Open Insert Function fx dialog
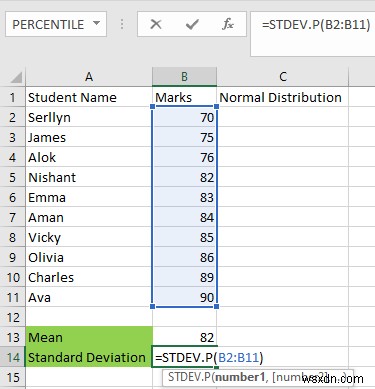The image size is (375, 389). (228, 24)
